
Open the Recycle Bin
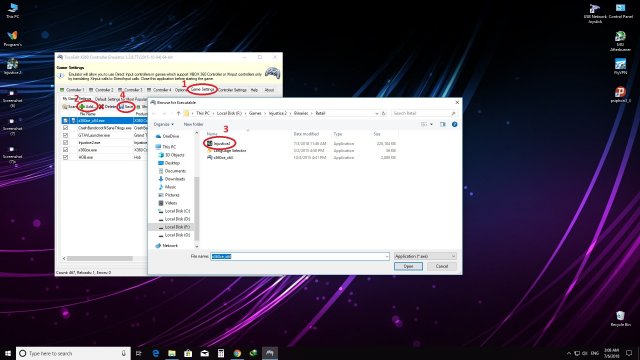pos(620,318)
